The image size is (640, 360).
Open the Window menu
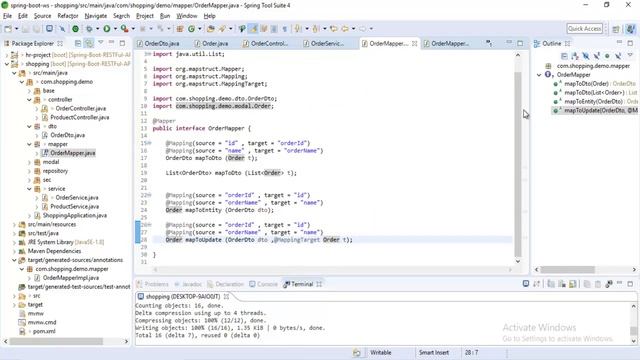coord(187,16)
